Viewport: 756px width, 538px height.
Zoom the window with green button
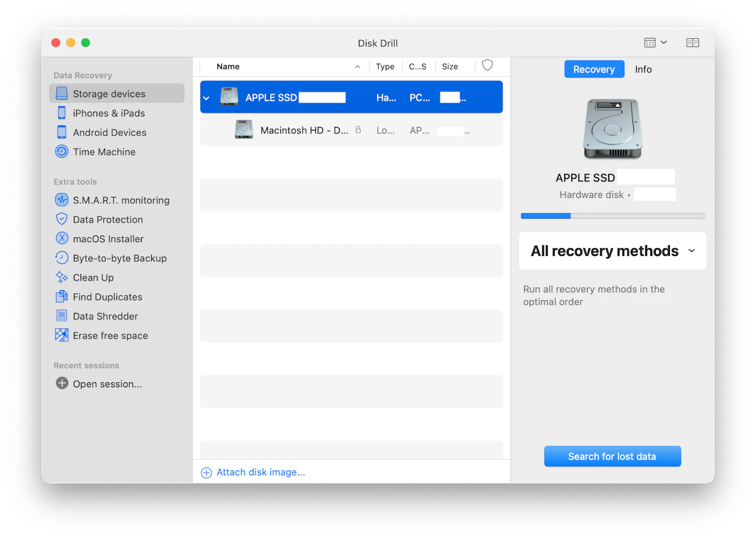tap(86, 42)
